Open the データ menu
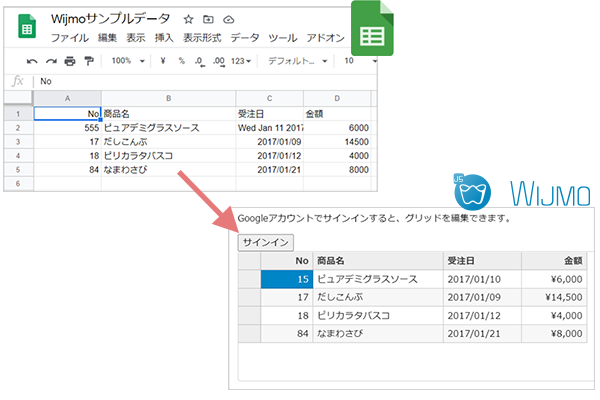 [245, 38]
